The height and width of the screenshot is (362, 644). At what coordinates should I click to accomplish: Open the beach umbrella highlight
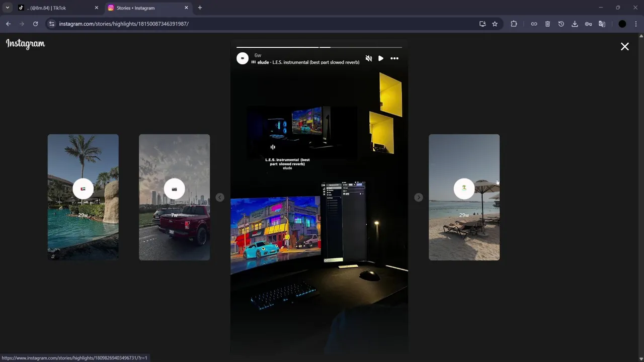pos(464,197)
